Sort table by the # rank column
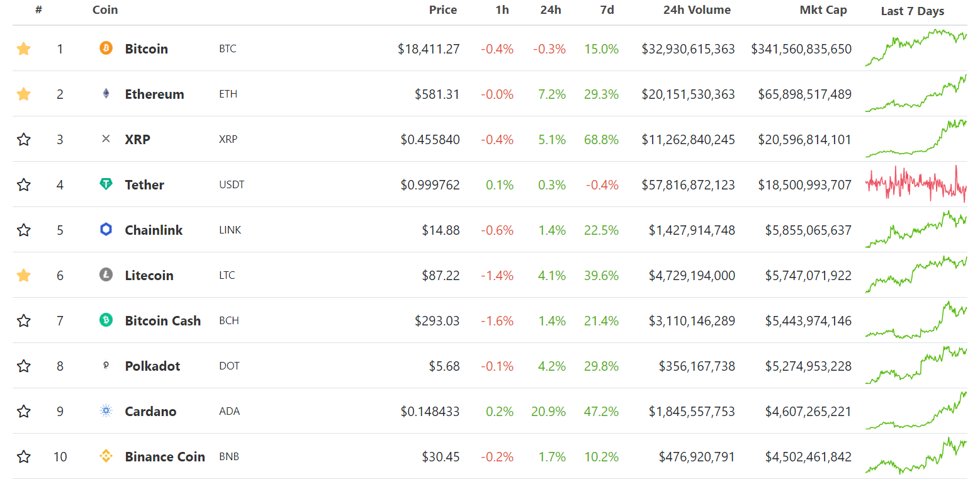The width and height of the screenshot is (980, 479). [x=39, y=10]
